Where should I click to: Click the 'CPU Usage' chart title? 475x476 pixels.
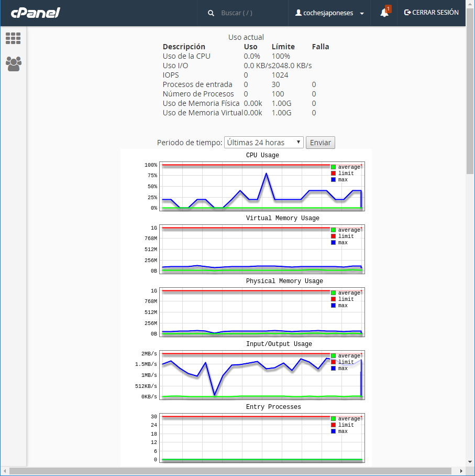[262, 155]
